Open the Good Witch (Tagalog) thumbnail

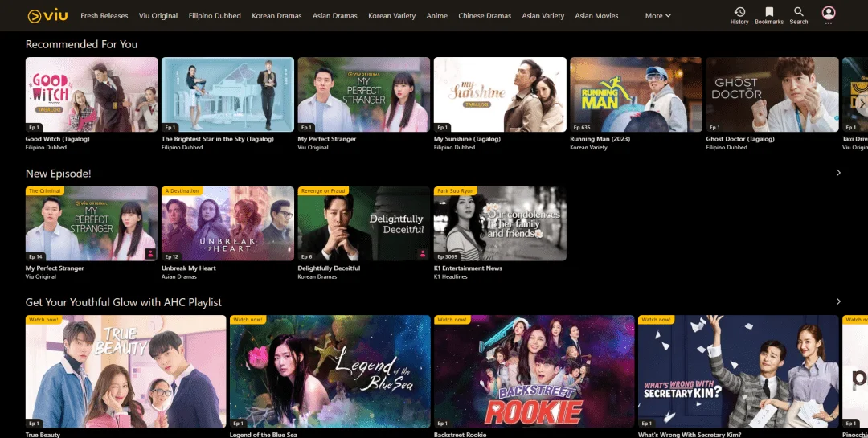(92, 94)
